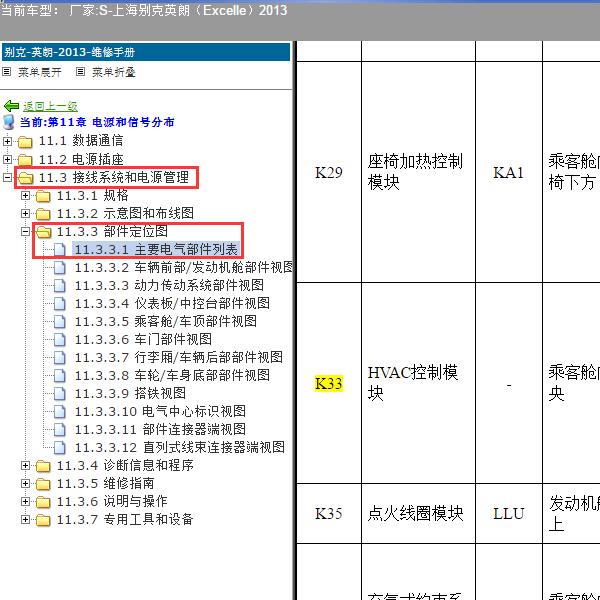Open 11.3.3.4 仪表板/中控台部件视图

[172, 303]
